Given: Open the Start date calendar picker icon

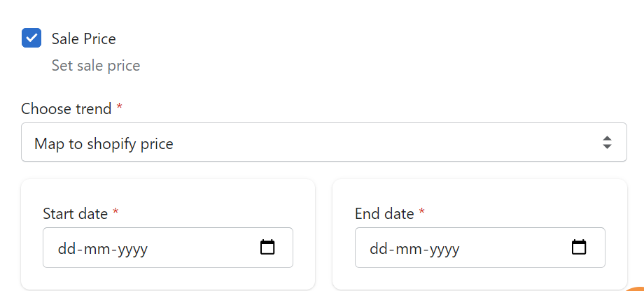Looking at the screenshot, I should (x=267, y=247).
